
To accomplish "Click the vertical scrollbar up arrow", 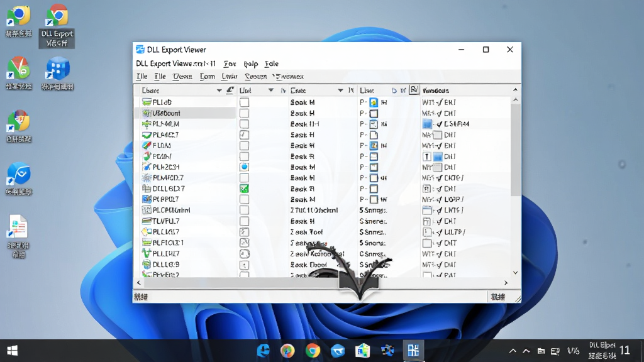I will [x=516, y=100].
